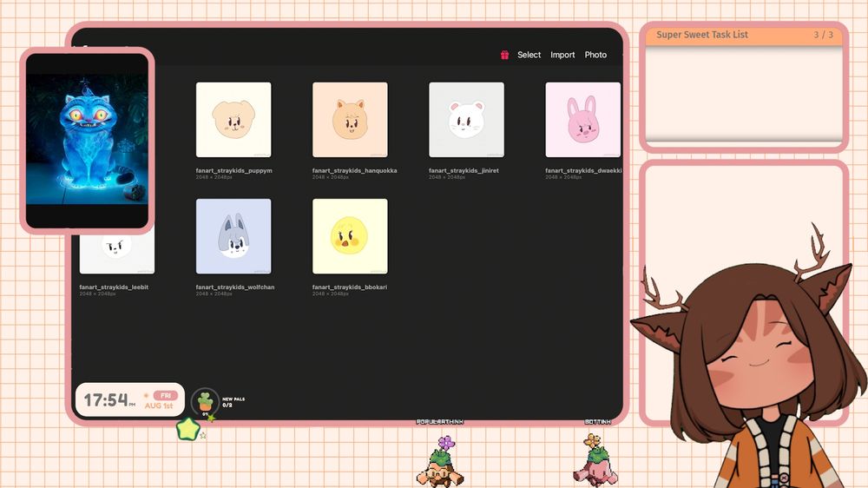
Task: Click the AUG 1st date text
Action: [x=159, y=406]
